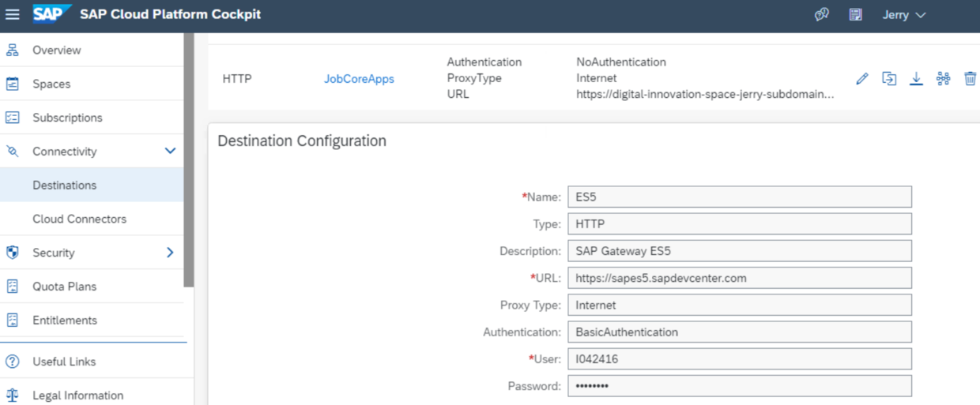Expand the Security section arrow
This screenshot has width=980, height=405.
[x=170, y=253]
